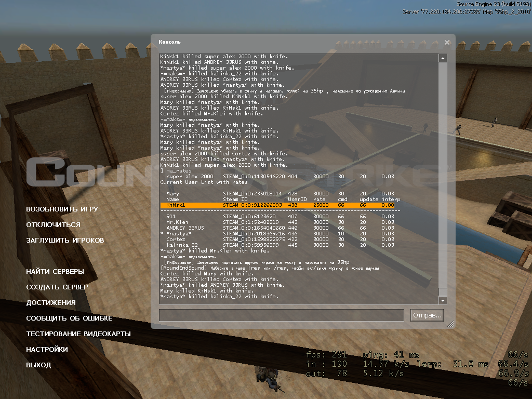Click the 'ping: 41 ms' readout
Viewport: 532px width, 399px height.
391,355
